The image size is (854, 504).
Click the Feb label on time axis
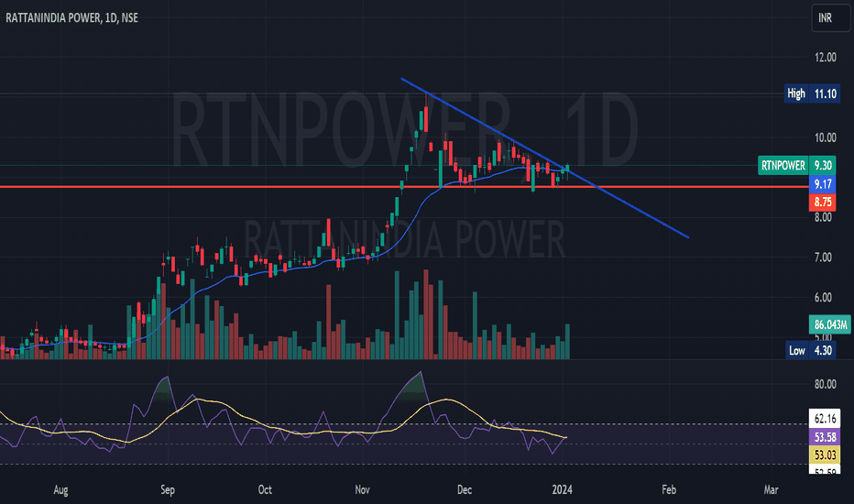pyautogui.click(x=669, y=490)
